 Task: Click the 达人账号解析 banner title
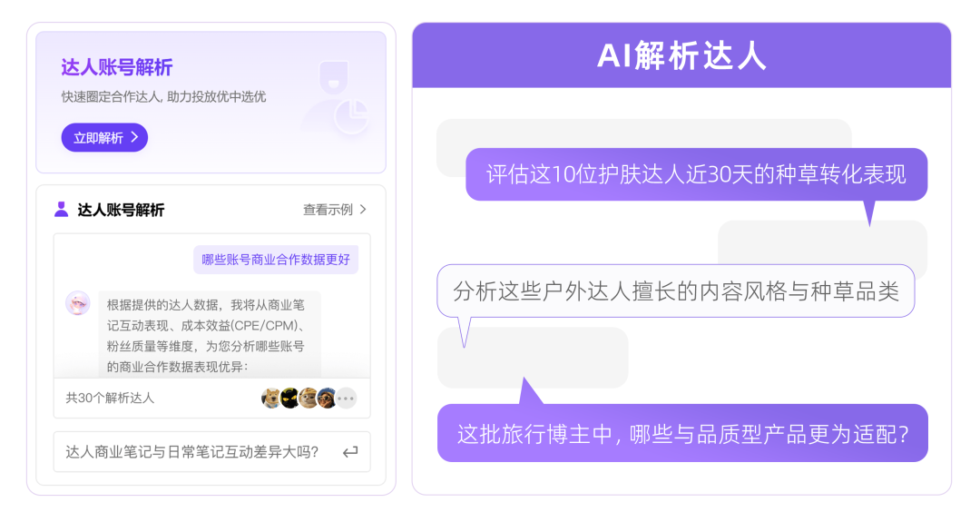pyautogui.click(x=117, y=68)
